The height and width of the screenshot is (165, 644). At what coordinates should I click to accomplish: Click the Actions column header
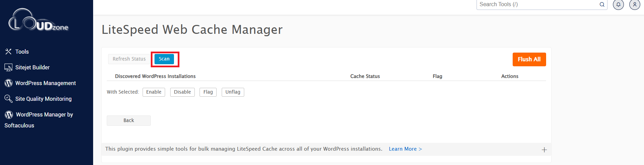[x=510, y=76]
